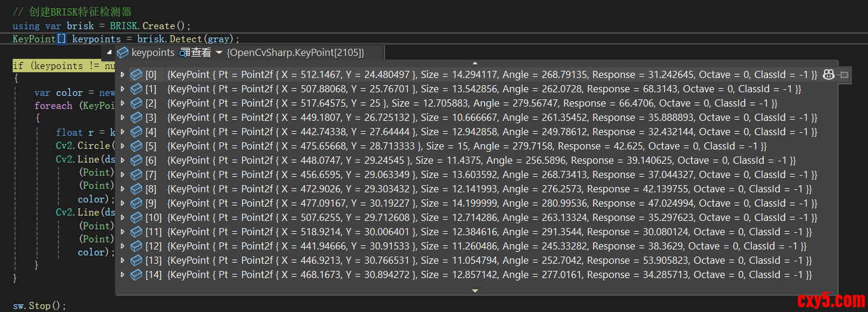Select the value of element [3]
This screenshot has height=312, width=868.
pyautogui.click(x=492, y=117)
